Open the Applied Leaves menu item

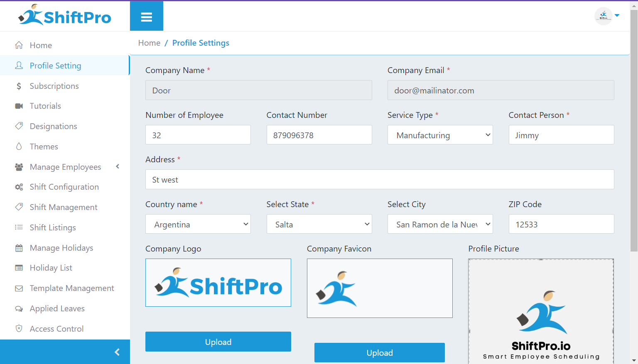pos(57,308)
